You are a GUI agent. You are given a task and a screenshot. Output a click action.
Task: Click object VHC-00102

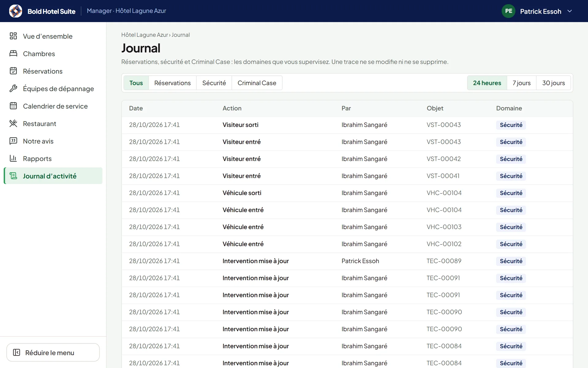[444, 244]
